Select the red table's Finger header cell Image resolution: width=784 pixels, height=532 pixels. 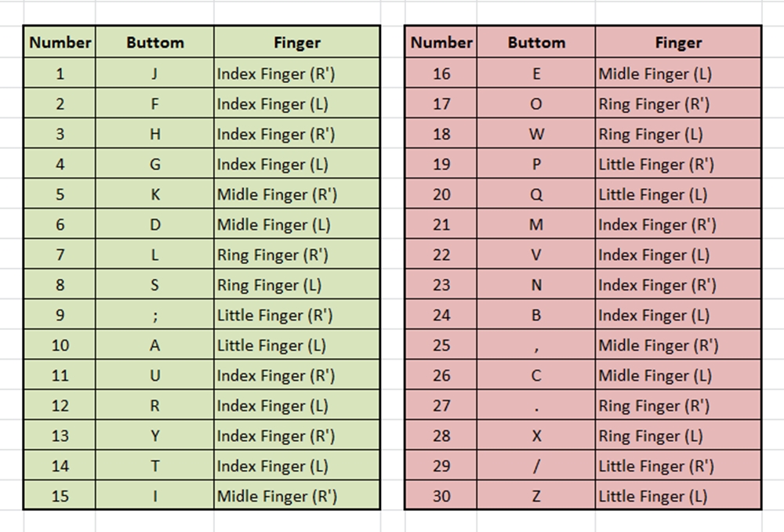[x=678, y=42]
